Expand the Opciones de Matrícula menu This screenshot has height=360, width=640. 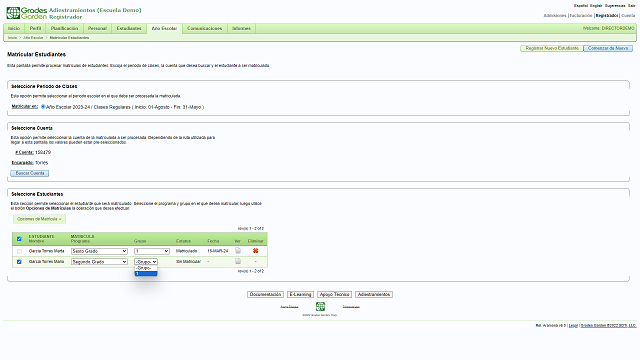coord(39,219)
